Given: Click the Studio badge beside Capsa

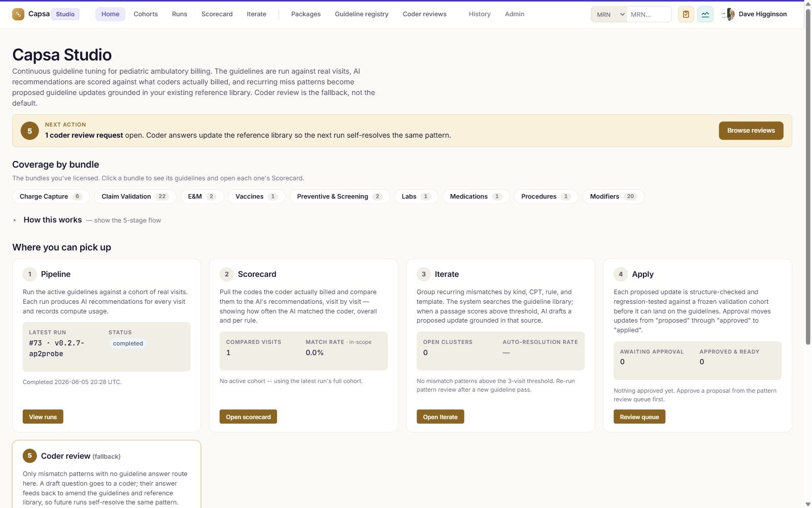Looking at the screenshot, I should (x=65, y=14).
